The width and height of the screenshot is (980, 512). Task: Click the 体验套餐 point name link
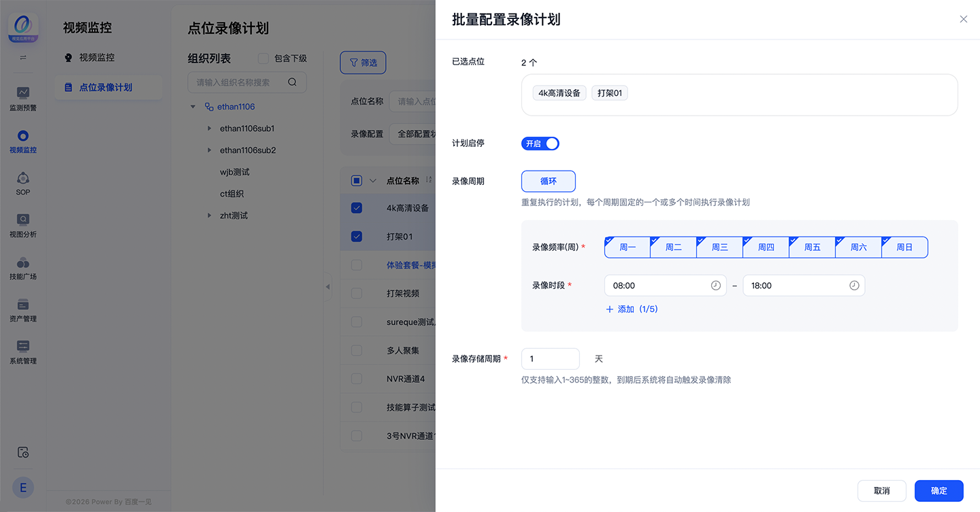(x=410, y=265)
